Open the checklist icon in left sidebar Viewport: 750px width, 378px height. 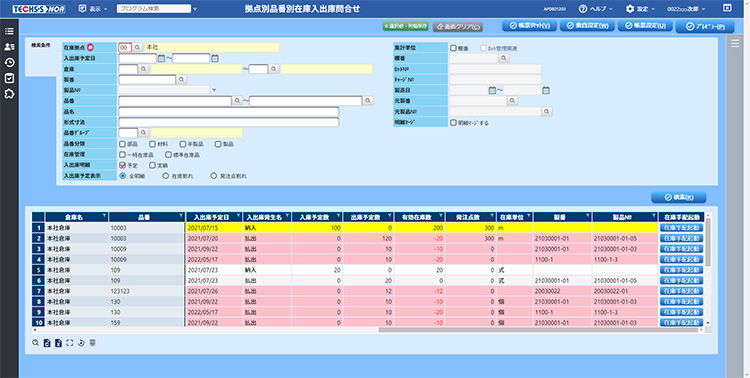click(x=9, y=78)
